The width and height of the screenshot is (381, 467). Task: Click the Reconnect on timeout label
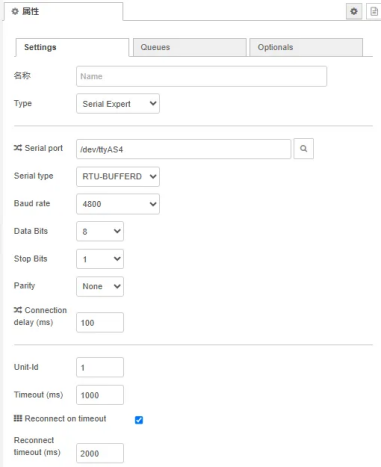(x=65, y=419)
